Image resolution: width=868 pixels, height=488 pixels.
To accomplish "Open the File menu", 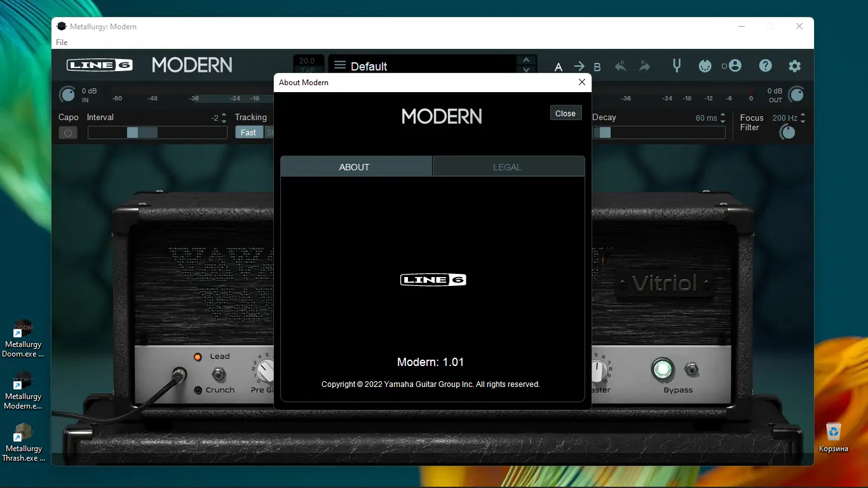I will tap(62, 43).
